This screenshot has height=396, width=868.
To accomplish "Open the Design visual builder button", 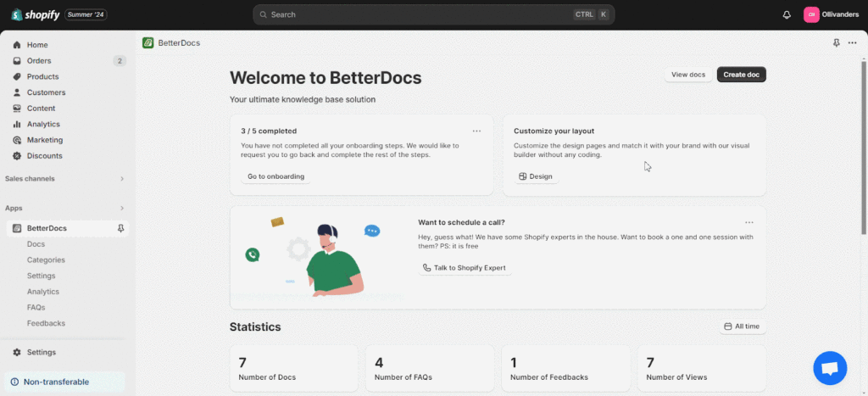I will (535, 176).
